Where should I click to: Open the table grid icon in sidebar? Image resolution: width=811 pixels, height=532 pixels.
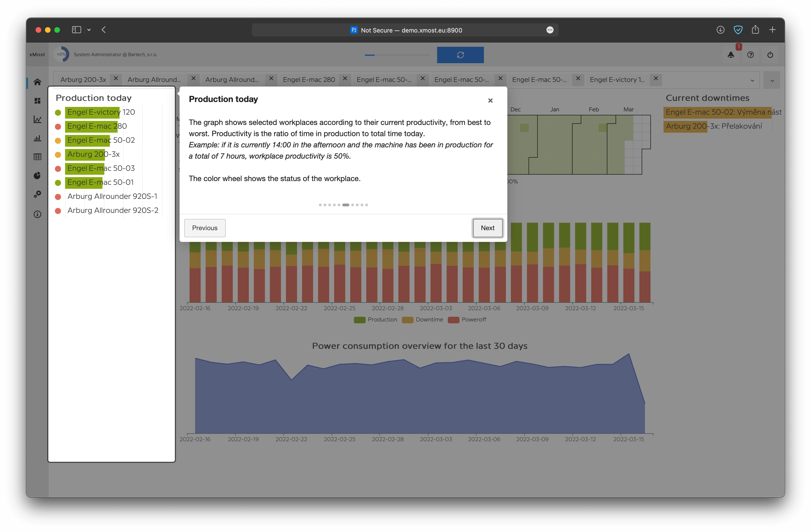[x=37, y=157]
